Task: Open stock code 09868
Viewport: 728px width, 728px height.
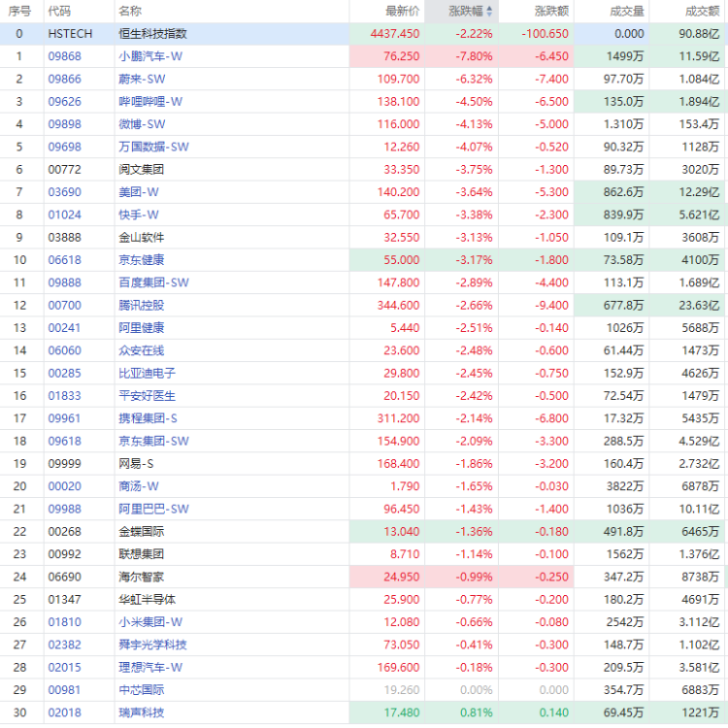Action: (x=64, y=56)
